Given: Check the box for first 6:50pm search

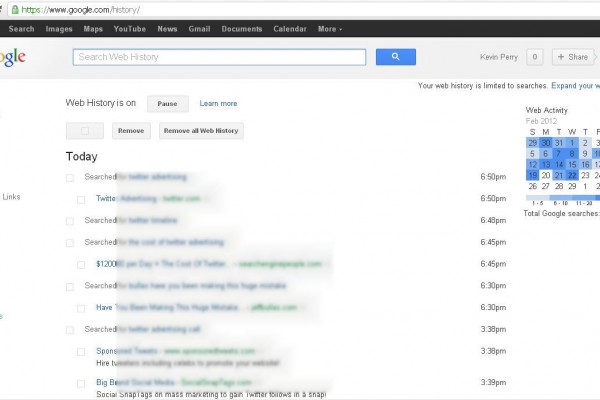Looking at the screenshot, I should (70, 178).
